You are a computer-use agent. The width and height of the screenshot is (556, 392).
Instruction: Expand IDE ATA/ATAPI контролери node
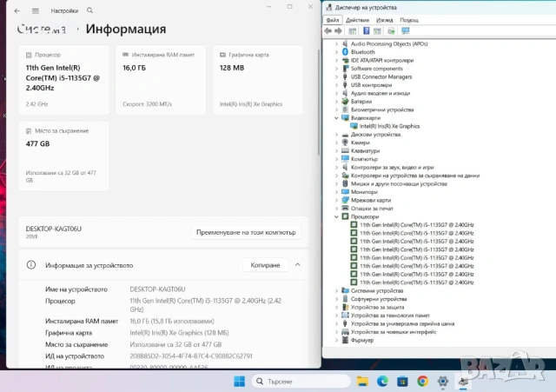click(x=336, y=60)
